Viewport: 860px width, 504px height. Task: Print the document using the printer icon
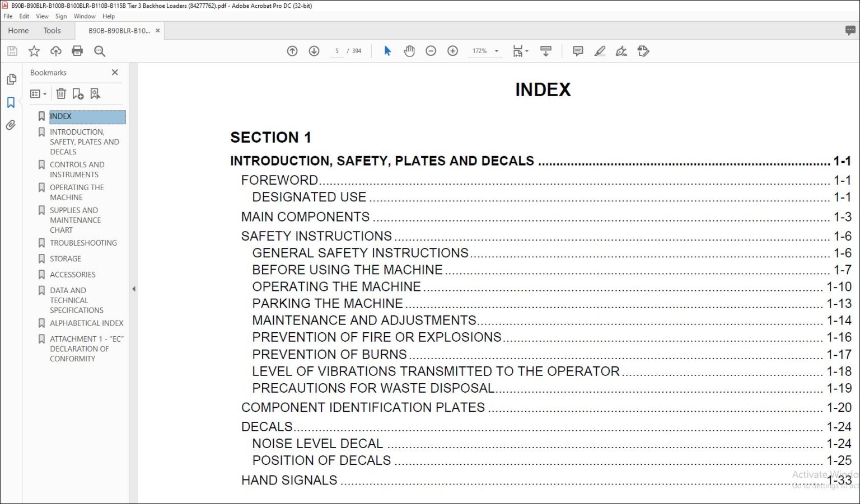click(77, 51)
